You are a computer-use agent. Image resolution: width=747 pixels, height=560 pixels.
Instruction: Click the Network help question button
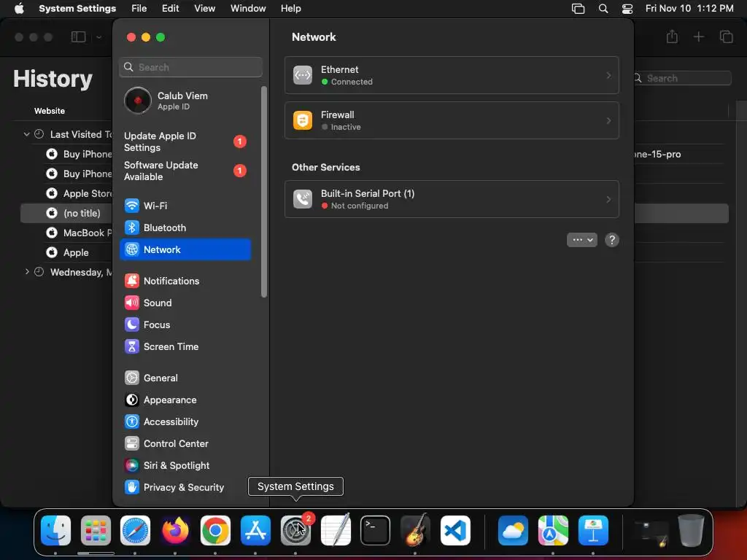(x=612, y=240)
